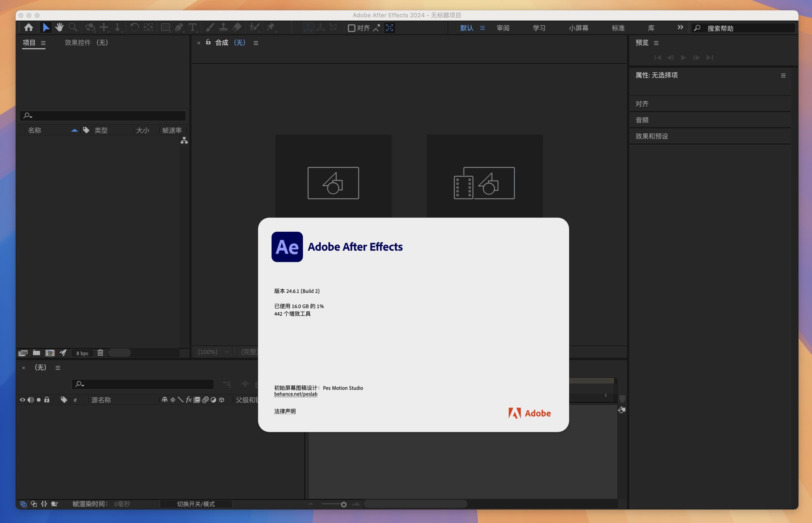812x523 pixels.
Task: Select the Selection (arrow) tool
Action: [x=46, y=28]
